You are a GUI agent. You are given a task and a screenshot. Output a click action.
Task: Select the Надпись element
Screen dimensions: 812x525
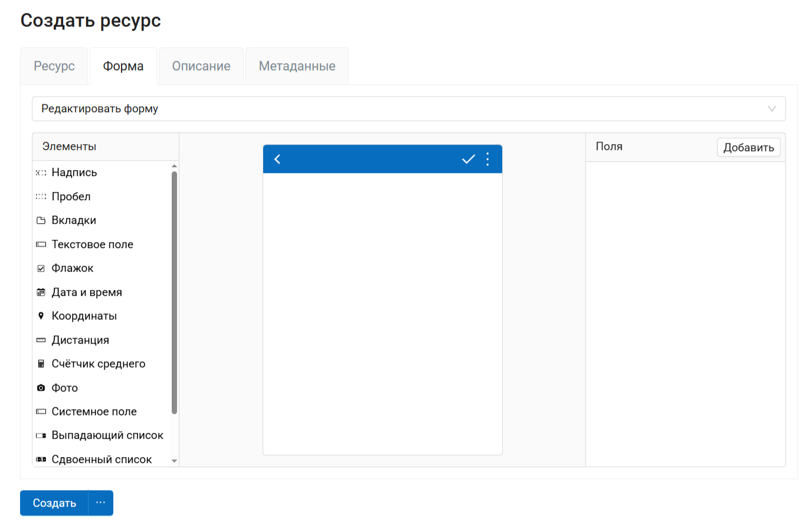coord(75,172)
